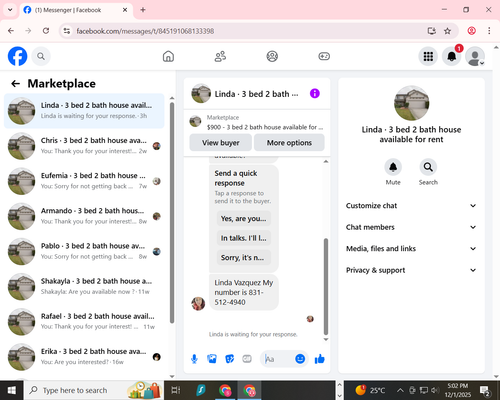Bookmark this page with the star
500x400 pixels.
click(447, 31)
